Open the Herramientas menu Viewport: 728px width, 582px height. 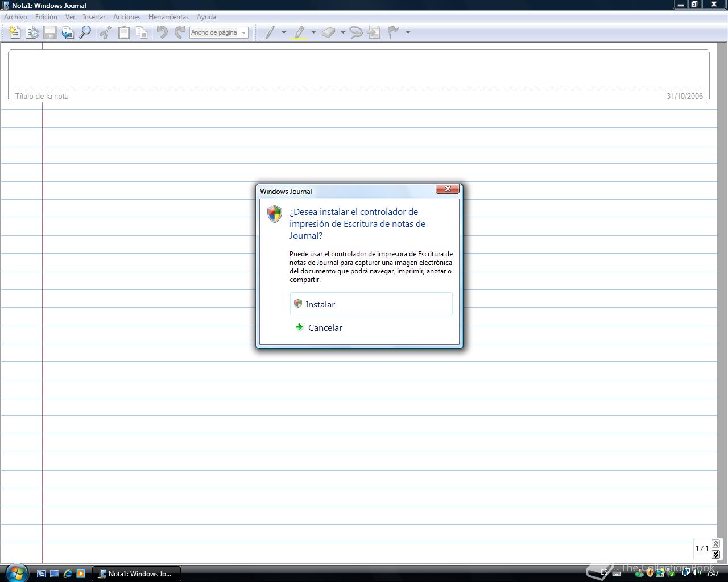[168, 17]
